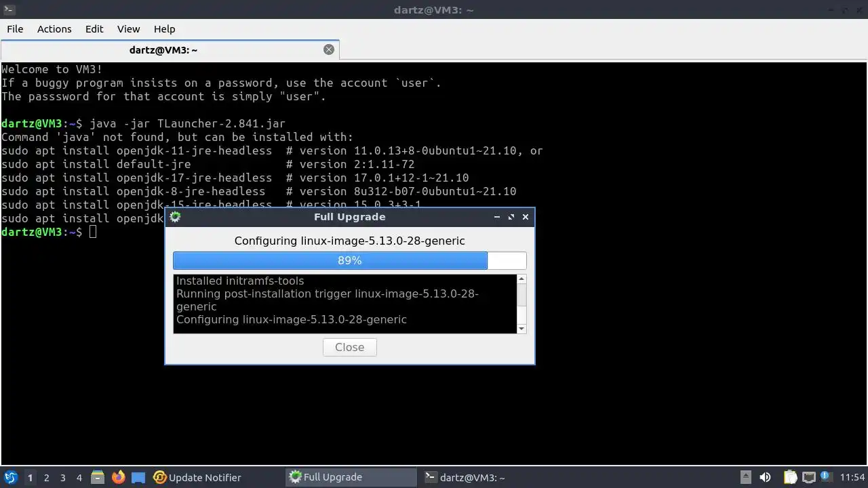Click the Full Upgrade dialog gear icon

175,217
